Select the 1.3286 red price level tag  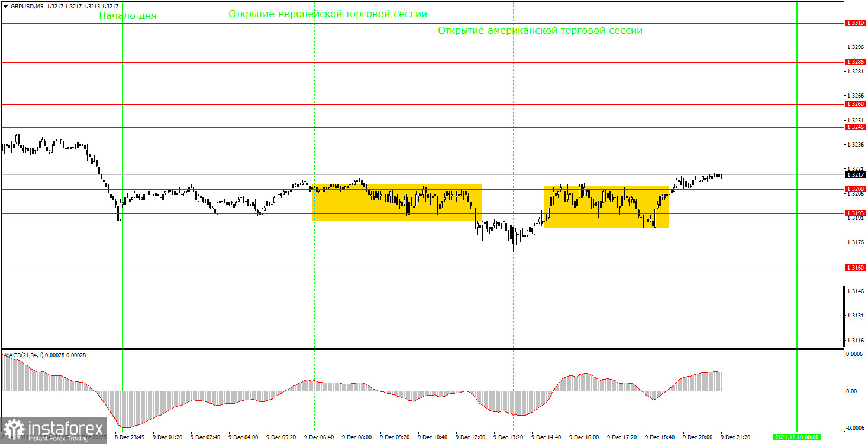856,61
